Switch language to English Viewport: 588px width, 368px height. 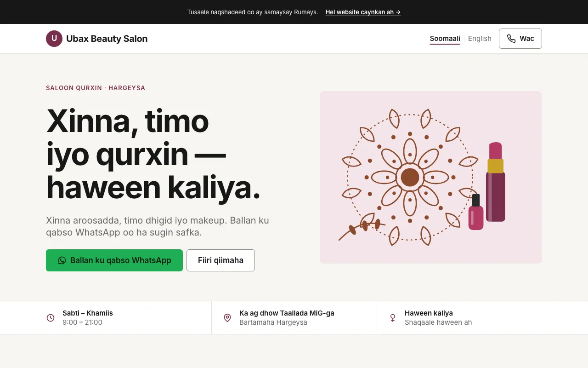(x=480, y=39)
